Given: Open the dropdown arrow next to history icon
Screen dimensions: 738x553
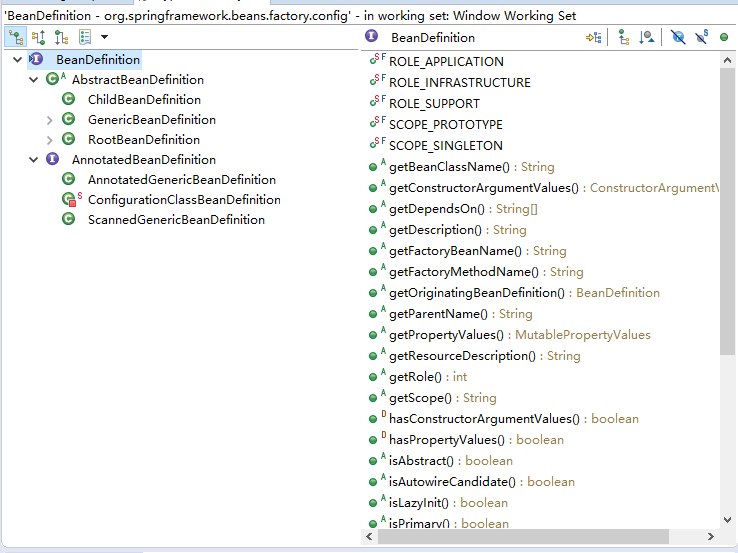Looking at the screenshot, I should (104, 37).
